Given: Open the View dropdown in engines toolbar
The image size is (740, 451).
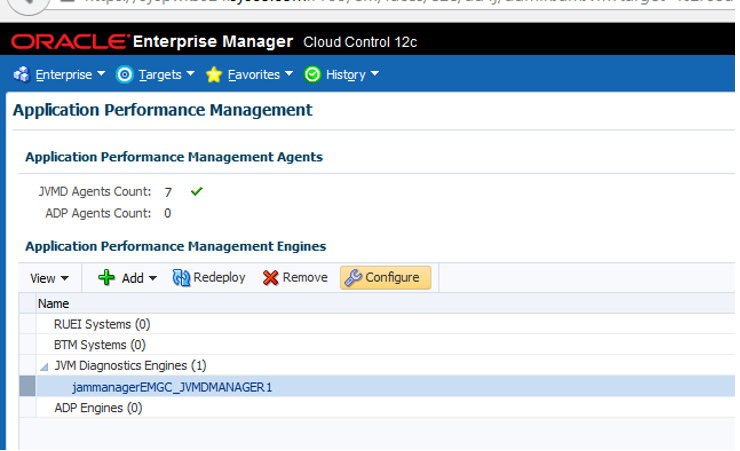Looking at the screenshot, I should coord(49,278).
